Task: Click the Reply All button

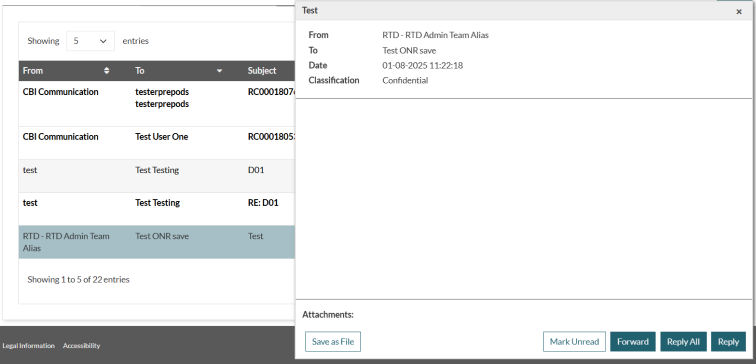Action: click(683, 342)
